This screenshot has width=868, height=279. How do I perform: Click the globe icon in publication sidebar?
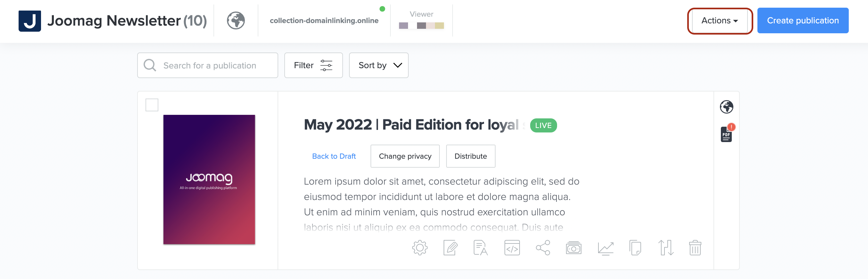pyautogui.click(x=726, y=107)
